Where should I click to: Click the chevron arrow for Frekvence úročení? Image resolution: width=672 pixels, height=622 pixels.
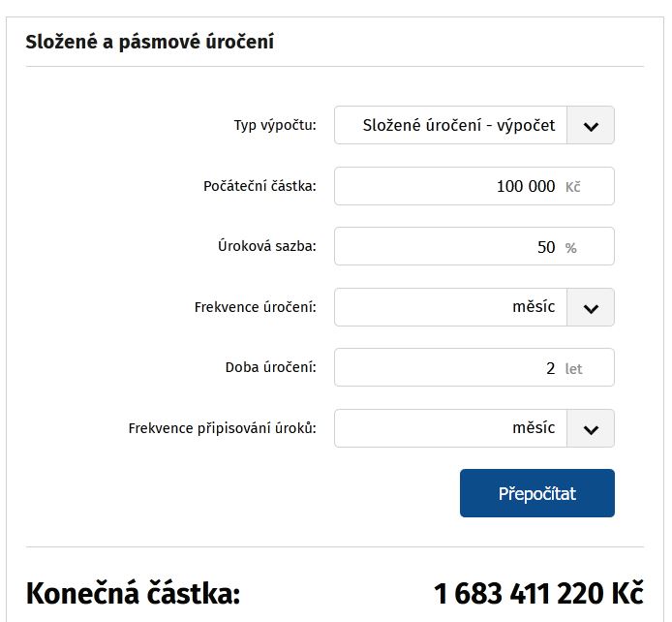591,308
